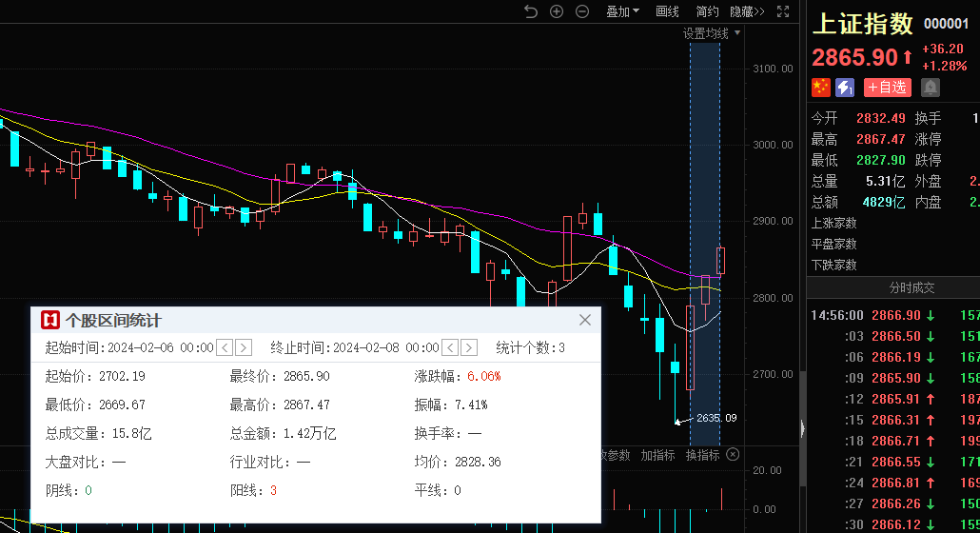Move start time earlier with left arrow
The width and height of the screenshot is (980, 533).
point(225,347)
